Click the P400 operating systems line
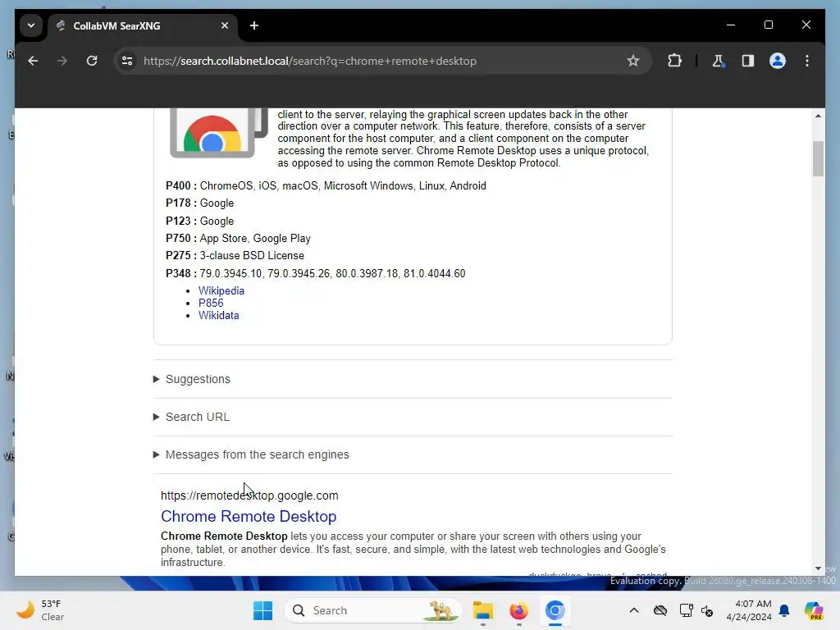 click(326, 186)
